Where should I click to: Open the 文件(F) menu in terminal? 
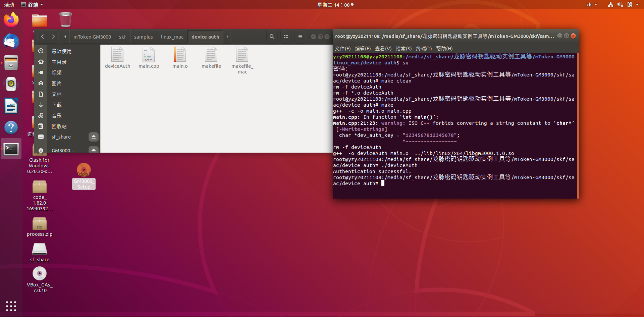tap(342, 49)
